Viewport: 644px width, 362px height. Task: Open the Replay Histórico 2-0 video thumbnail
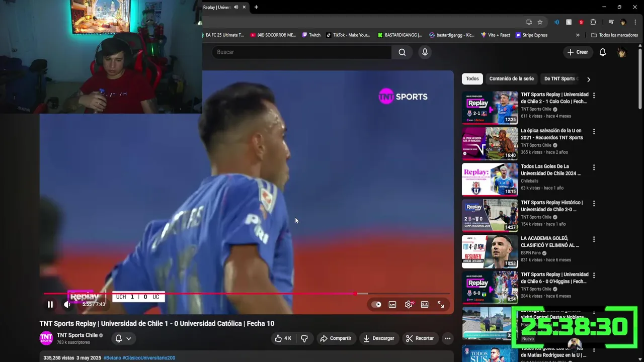(490, 215)
